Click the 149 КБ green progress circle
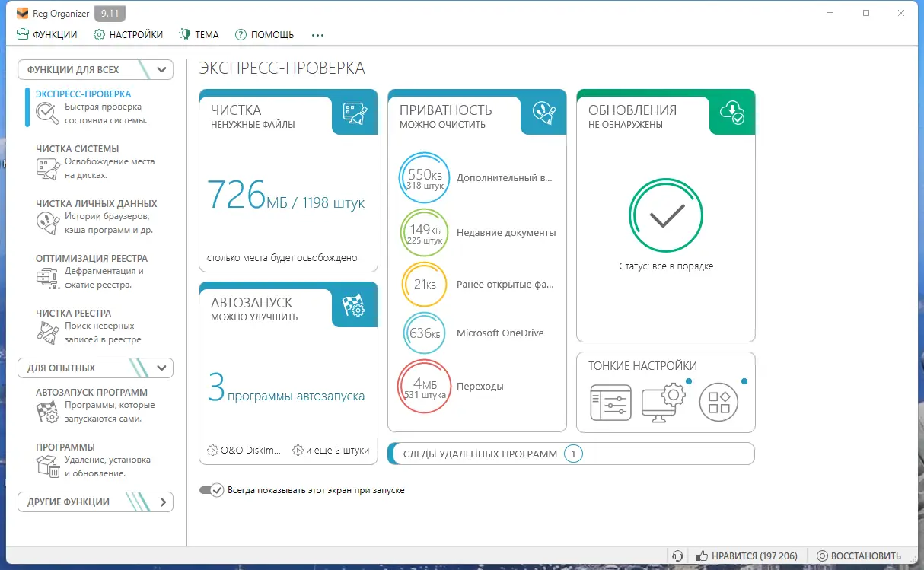Image resolution: width=924 pixels, height=570 pixels. 425,233
